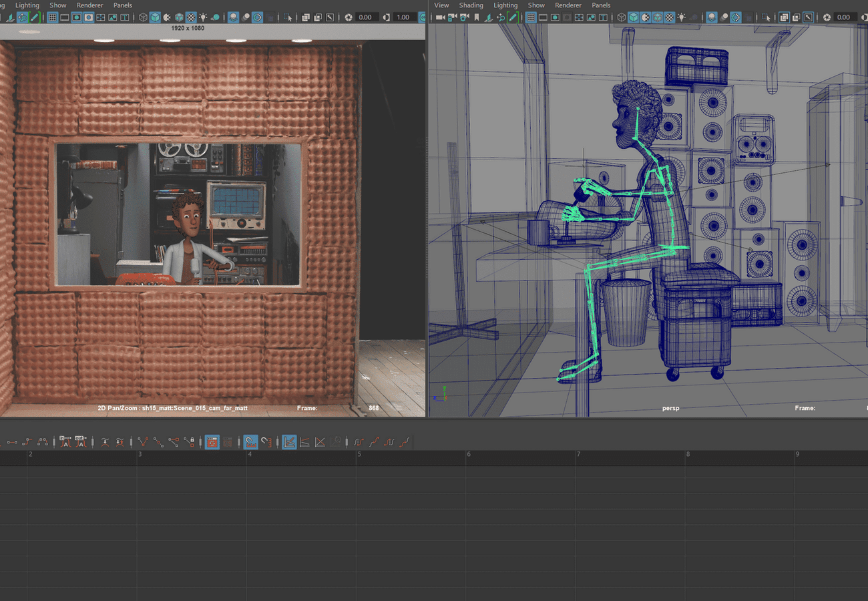Screen dimensions: 868x601
Task: Click the bookmarks icon in right viewport toolbar
Action: (477, 17)
